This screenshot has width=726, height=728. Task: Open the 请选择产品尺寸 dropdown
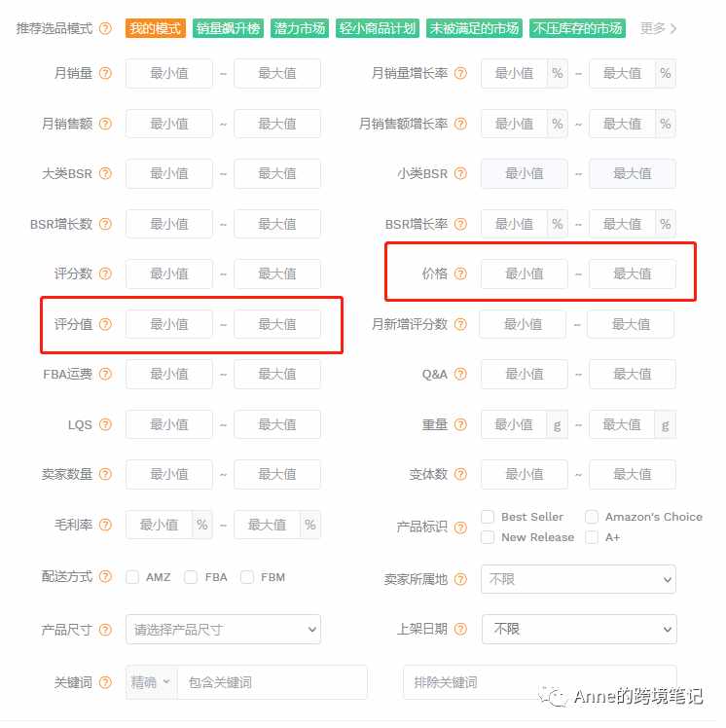pos(223,629)
